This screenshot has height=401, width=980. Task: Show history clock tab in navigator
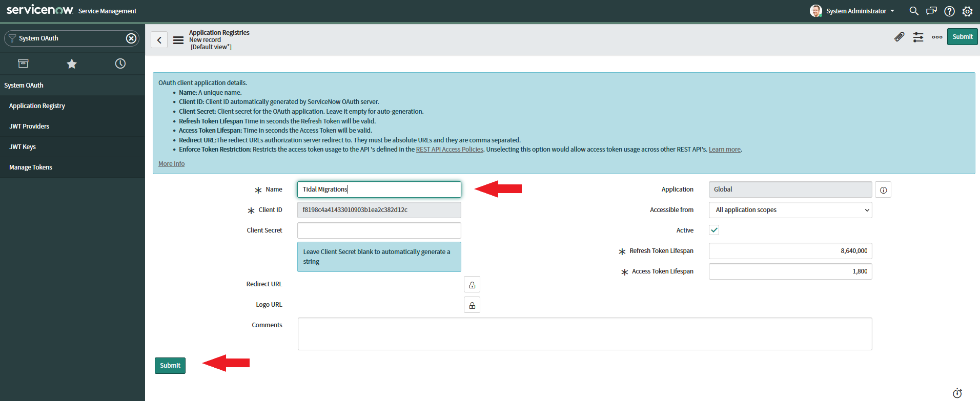(x=120, y=64)
